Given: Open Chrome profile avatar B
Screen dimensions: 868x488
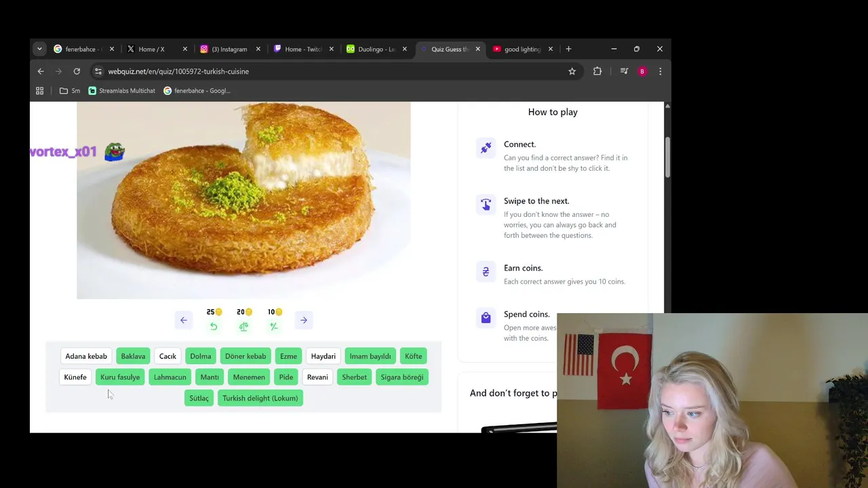Looking at the screenshot, I should pyautogui.click(x=642, y=71).
